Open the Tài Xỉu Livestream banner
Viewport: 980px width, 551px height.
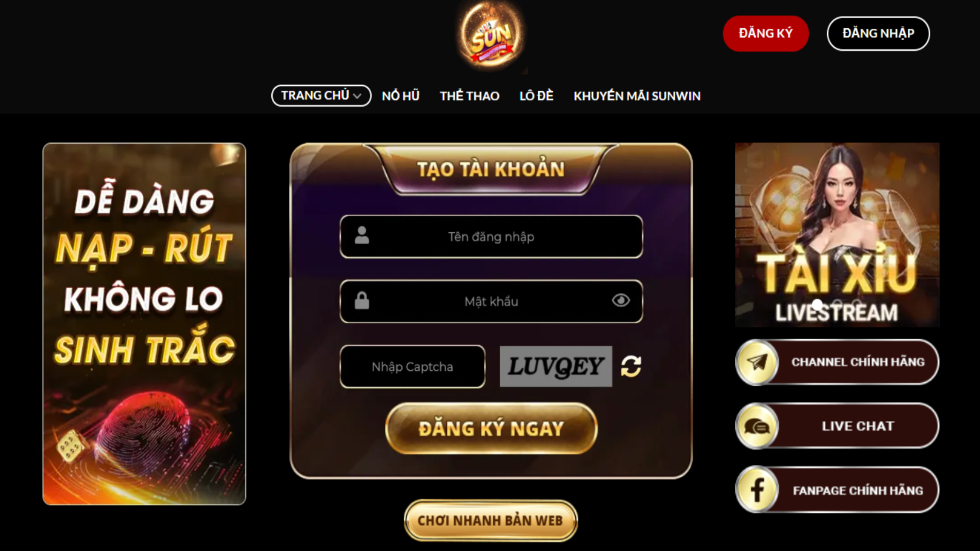point(837,235)
